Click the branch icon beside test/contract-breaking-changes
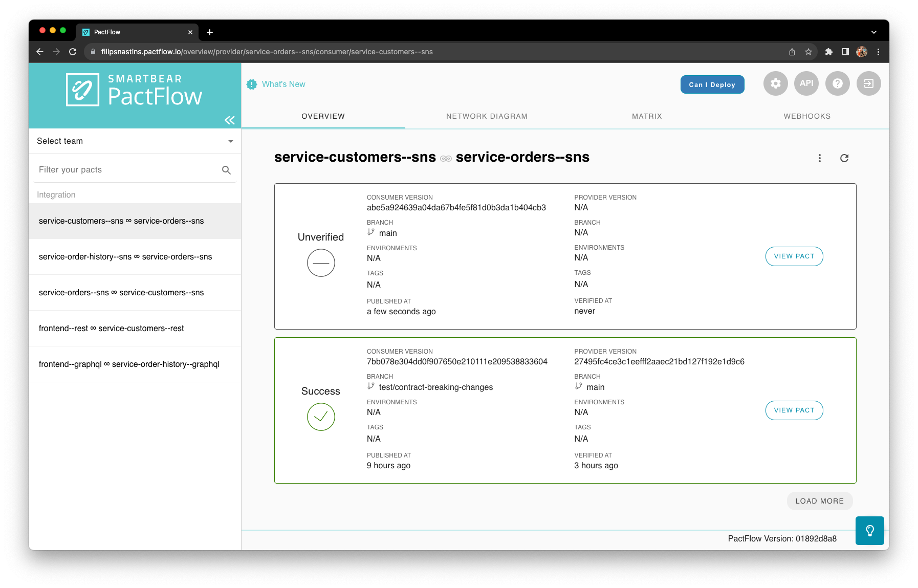The height and width of the screenshot is (588, 918). [371, 386]
